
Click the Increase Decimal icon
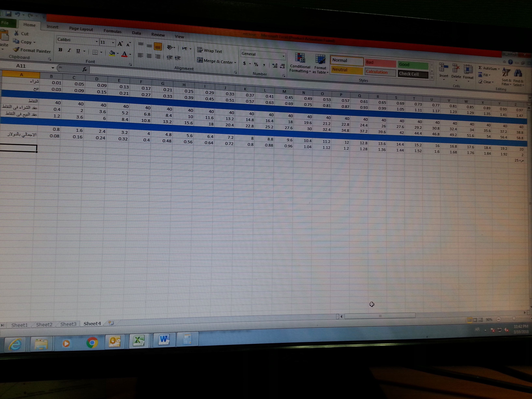tap(275, 65)
